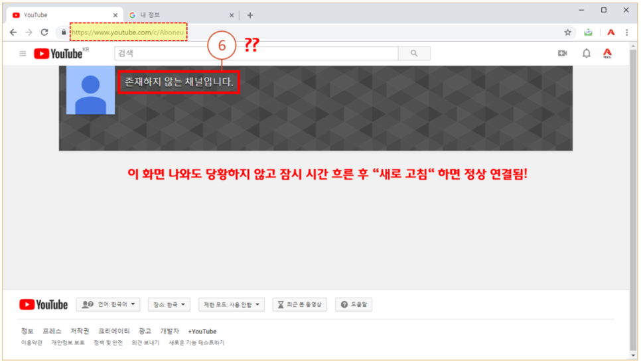Open the +YouTube footer link
Viewport: 641px width, 364px height.
click(202, 332)
